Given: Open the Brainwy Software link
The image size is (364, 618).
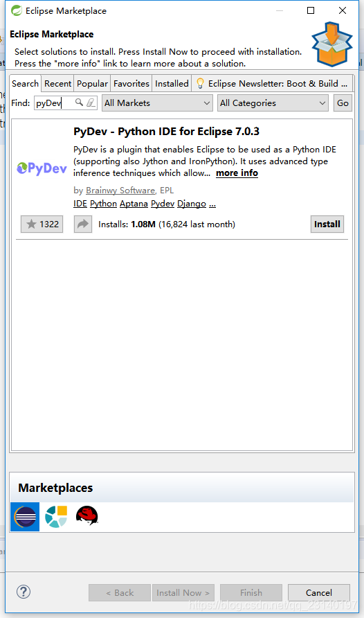Looking at the screenshot, I should pyautogui.click(x=120, y=191).
